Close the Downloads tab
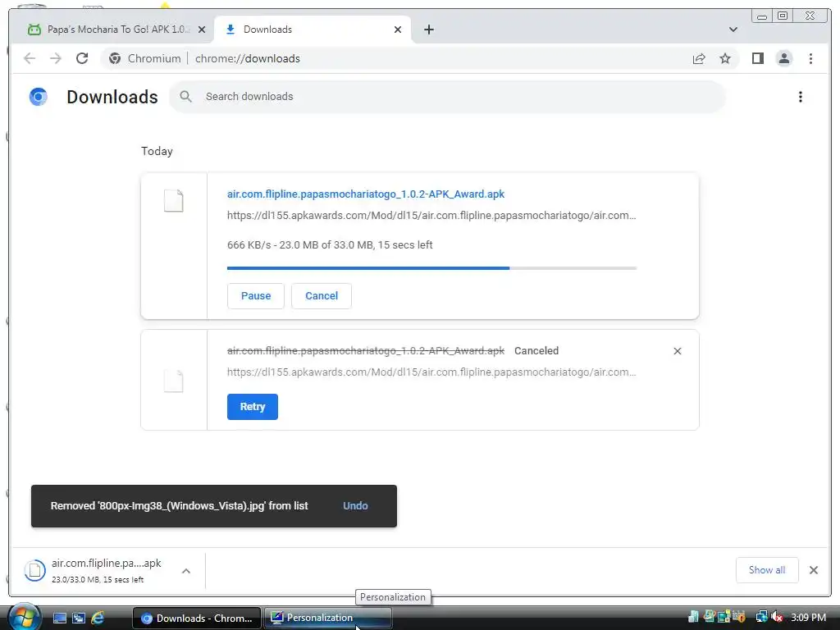The image size is (840, 630). [x=398, y=30]
